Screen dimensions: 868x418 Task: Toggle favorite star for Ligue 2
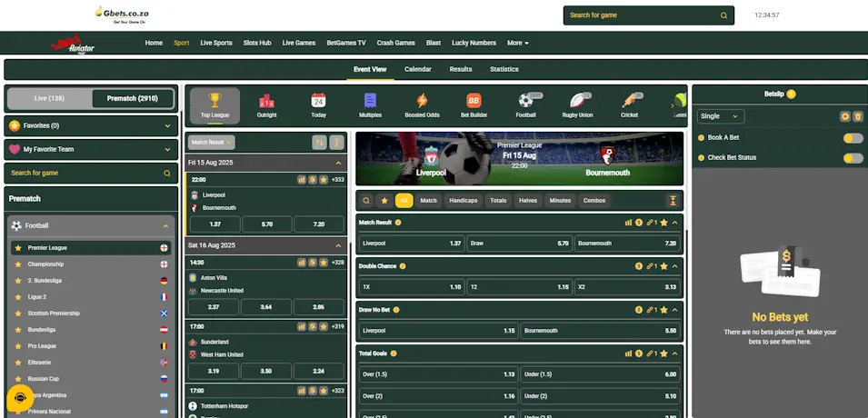point(18,297)
